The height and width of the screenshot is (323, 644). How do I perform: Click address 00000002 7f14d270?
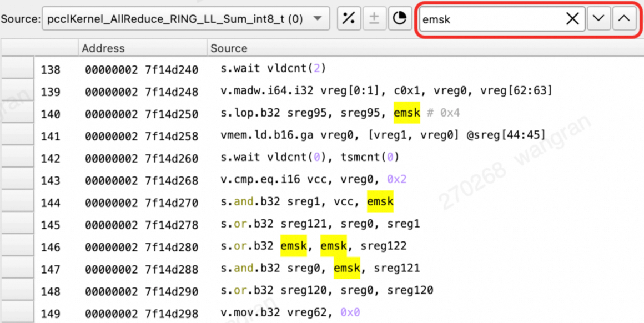(x=142, y=203)
